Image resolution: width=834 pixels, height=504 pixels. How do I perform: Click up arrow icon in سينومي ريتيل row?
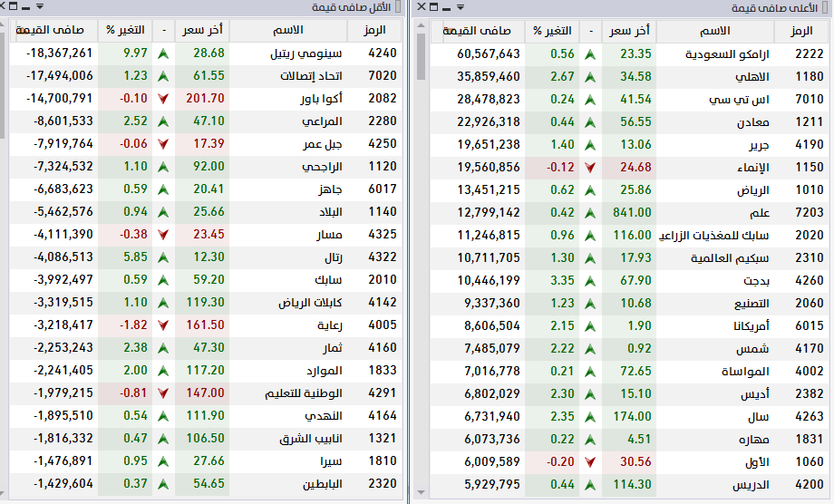pyautogui.click(x=163, y=53)
